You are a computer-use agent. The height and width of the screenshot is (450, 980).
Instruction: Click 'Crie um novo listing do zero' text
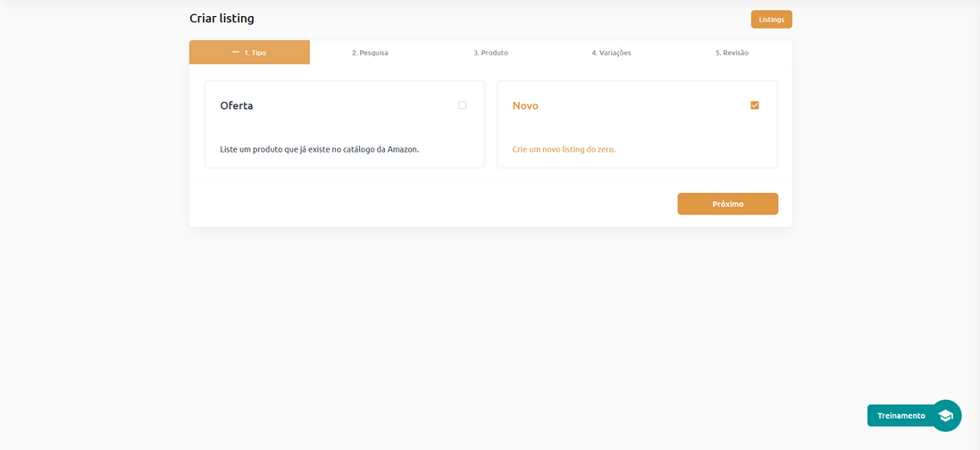(564, 149)
